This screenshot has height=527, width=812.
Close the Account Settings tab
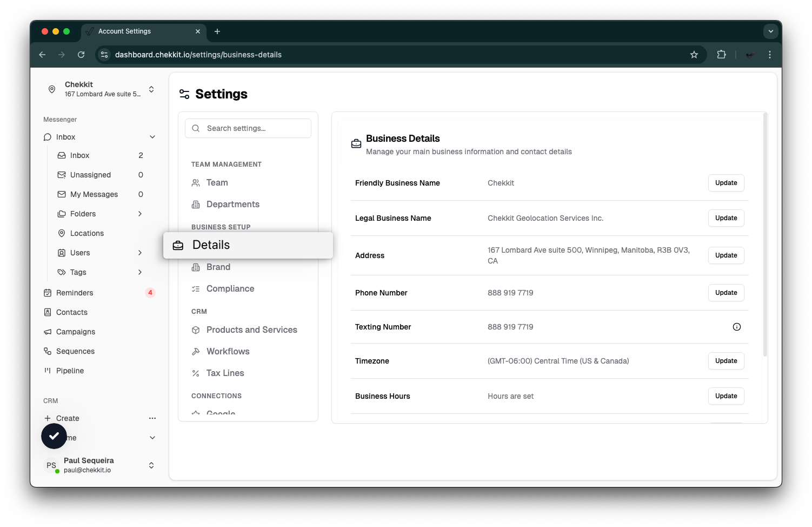coord(198,31)
